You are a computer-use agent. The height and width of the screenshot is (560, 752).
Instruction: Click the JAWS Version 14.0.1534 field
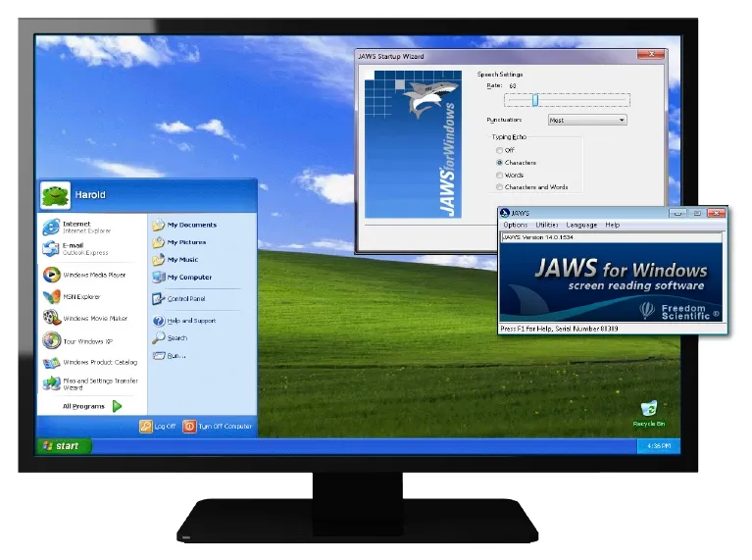(x=611, y=237)
